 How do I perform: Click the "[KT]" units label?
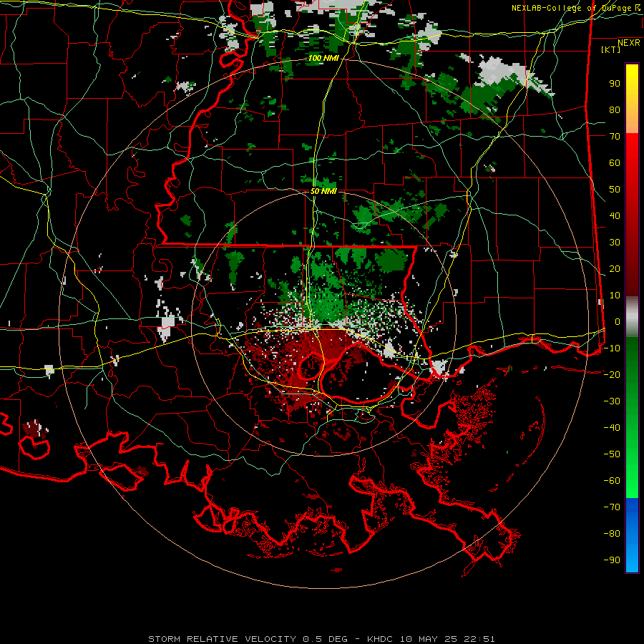[610, 49]
